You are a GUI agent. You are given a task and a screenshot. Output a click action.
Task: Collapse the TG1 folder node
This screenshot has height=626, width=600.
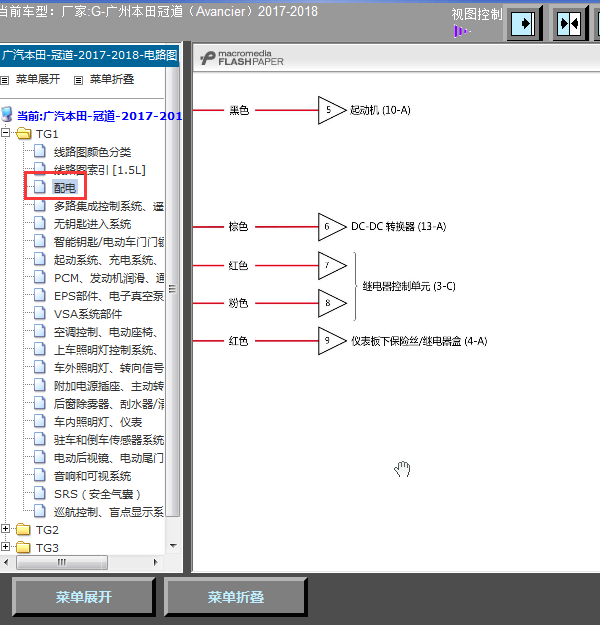[6, 132]
